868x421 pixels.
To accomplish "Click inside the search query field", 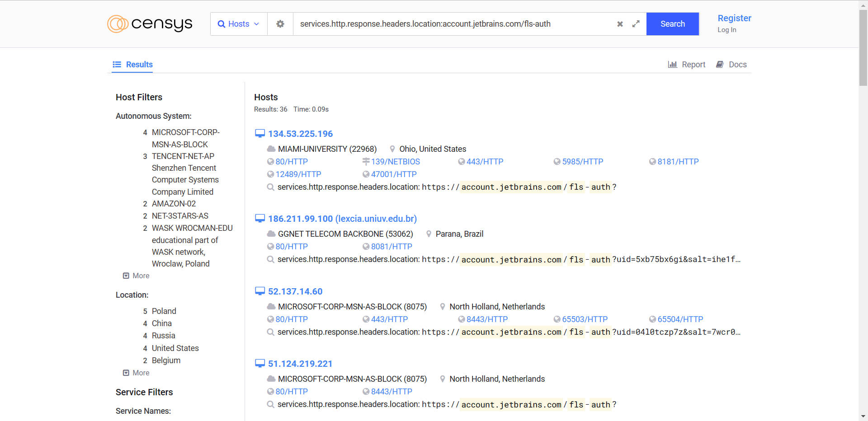I will coord(454,24).
